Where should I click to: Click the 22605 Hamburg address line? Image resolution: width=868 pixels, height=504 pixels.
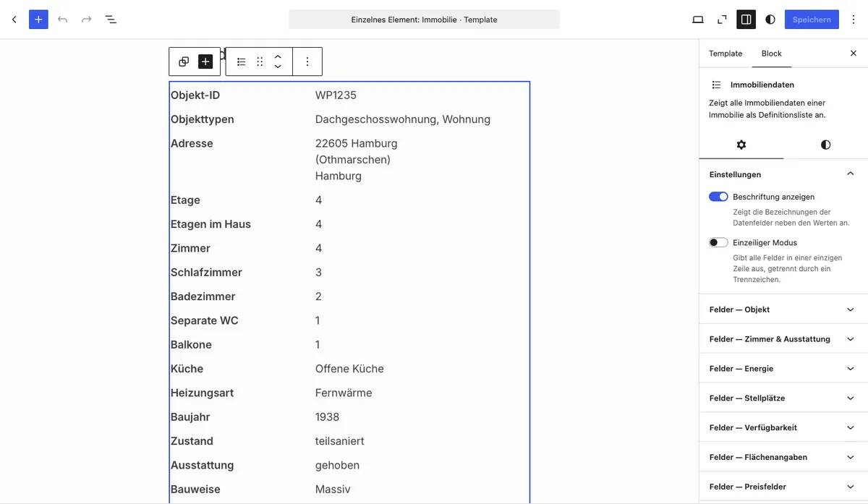[357, 143]
